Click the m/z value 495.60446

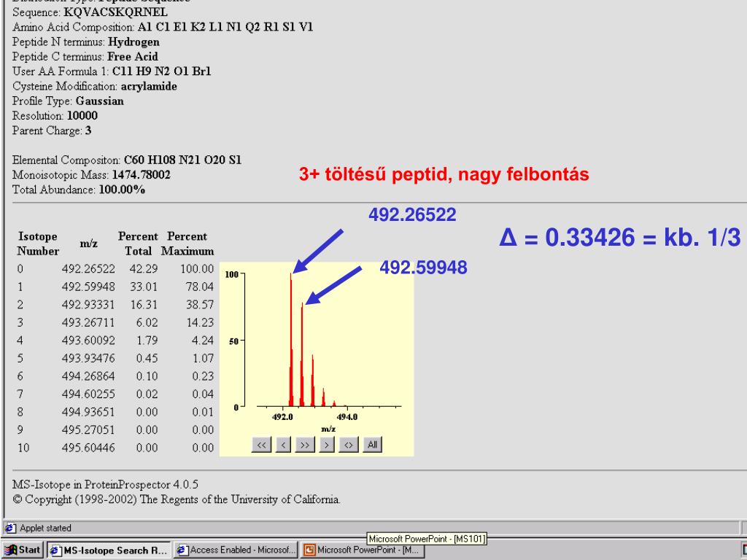click(x=88, y=448)
